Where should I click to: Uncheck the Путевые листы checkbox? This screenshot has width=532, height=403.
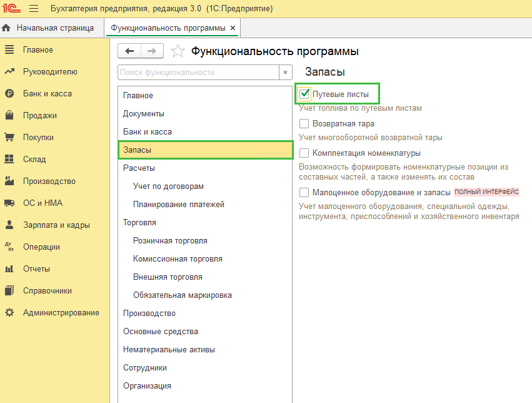click(304, 94)
